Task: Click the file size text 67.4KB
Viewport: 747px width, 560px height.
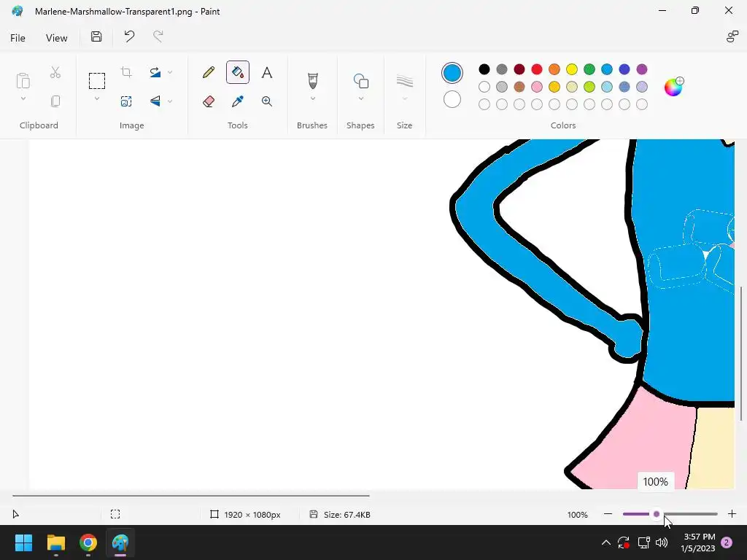Action: tap(347, 514)
